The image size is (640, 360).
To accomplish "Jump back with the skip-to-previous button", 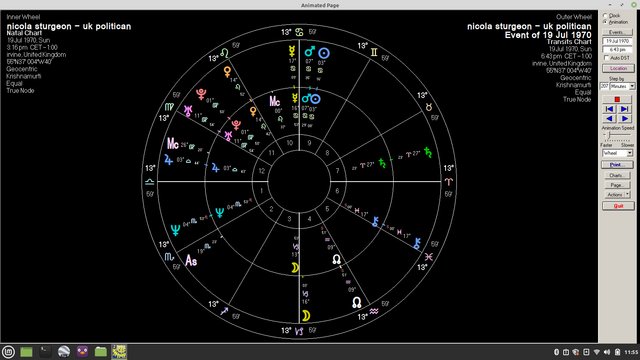I will coord(609,109).
